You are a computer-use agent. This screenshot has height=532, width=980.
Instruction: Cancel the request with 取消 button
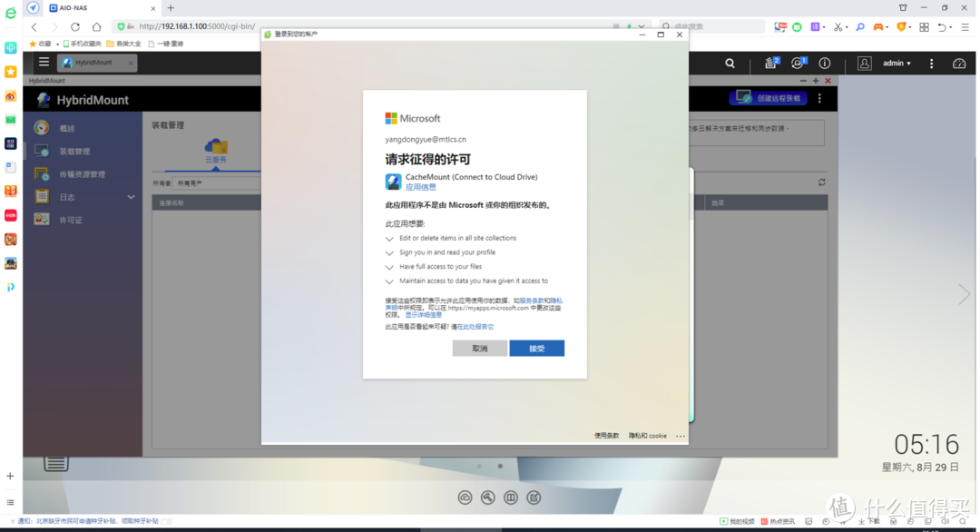(479, 349)
